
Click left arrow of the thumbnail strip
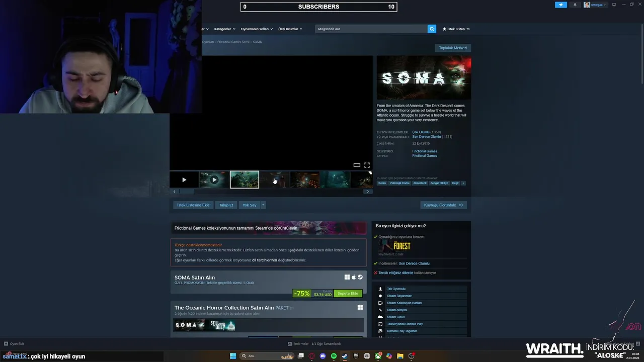[x=175, y=192]
